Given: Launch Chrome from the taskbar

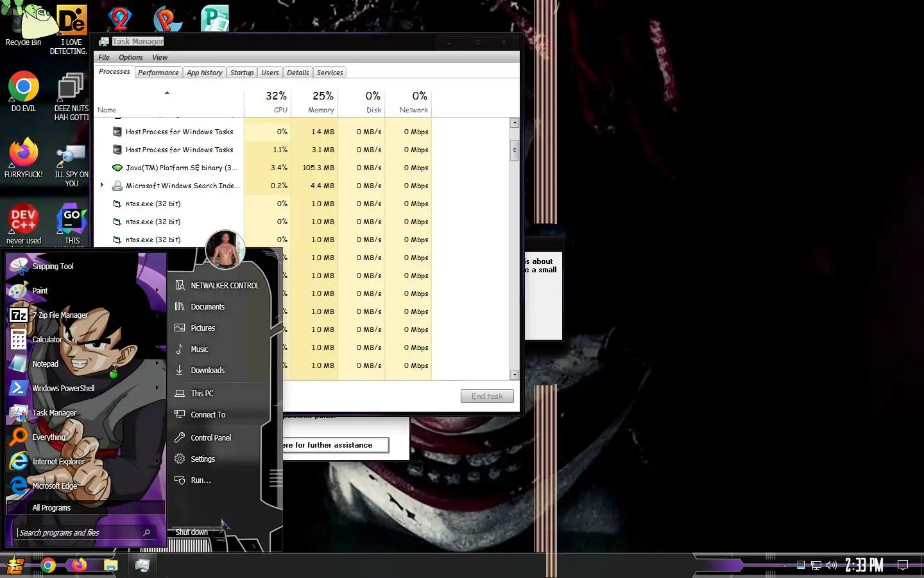Looking at the screenshot, I should point(48,566).
